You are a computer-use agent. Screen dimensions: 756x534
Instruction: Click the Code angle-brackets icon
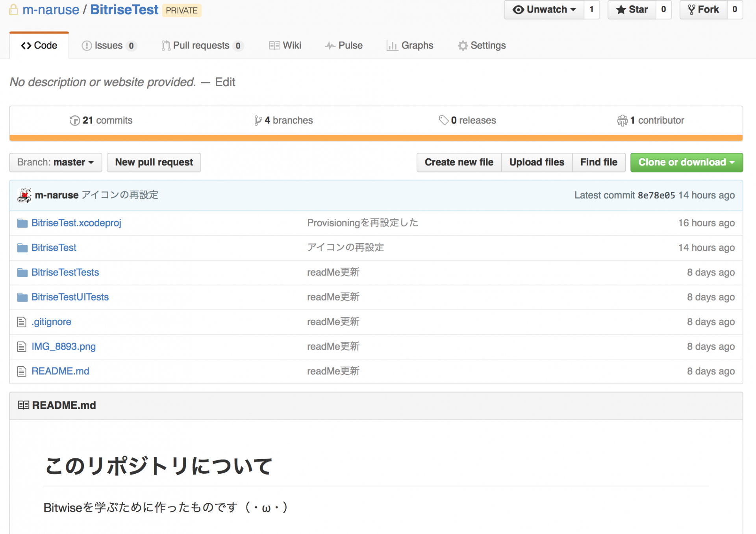coord(26,46)
